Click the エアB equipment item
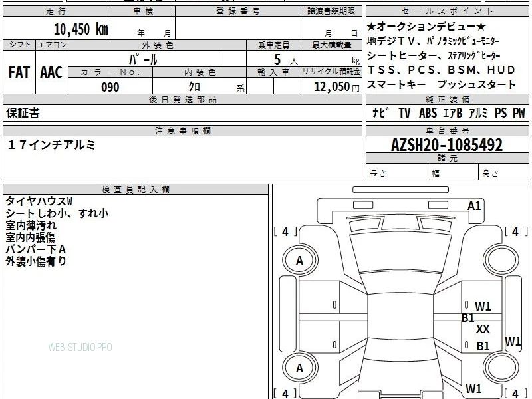 [453, 113]
